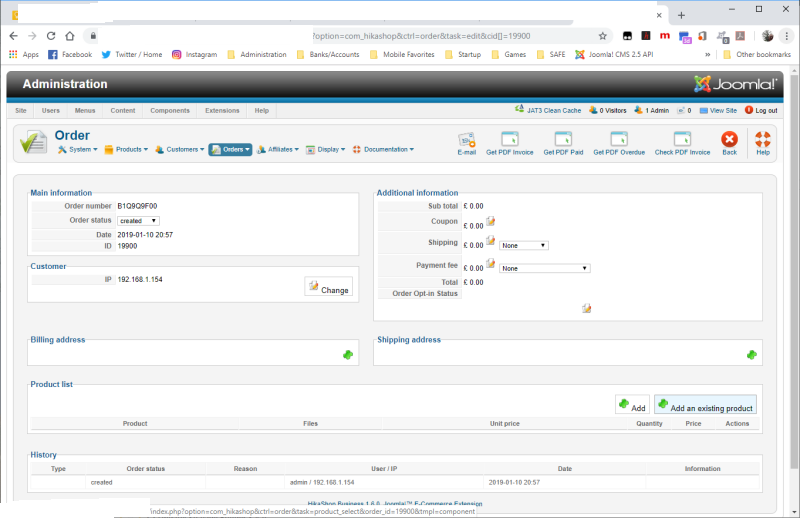Image resolution: width=800 pixels, height=518 pixels.
Task: Click the Log out link
Action: [x=762, y=110]
